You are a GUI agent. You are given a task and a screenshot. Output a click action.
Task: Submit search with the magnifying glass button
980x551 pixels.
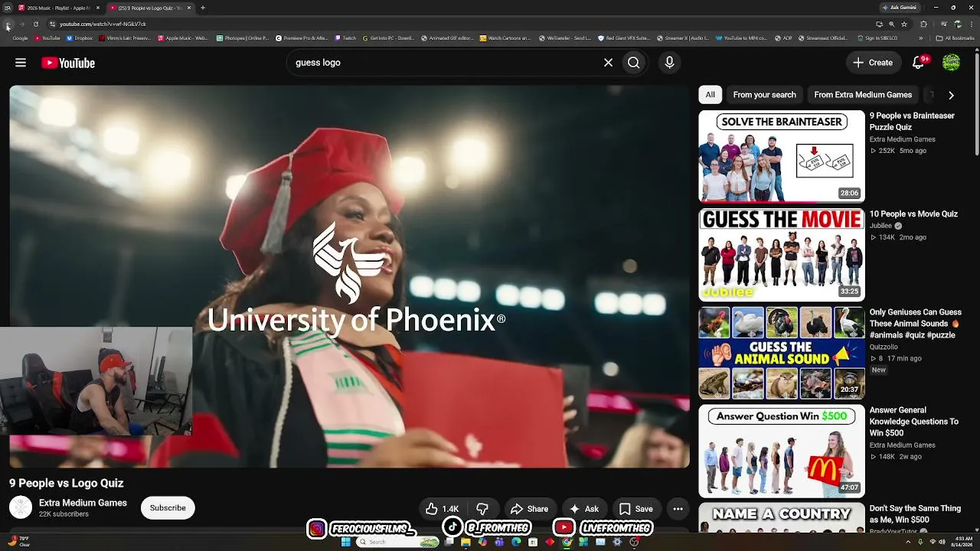click(633, 63)
